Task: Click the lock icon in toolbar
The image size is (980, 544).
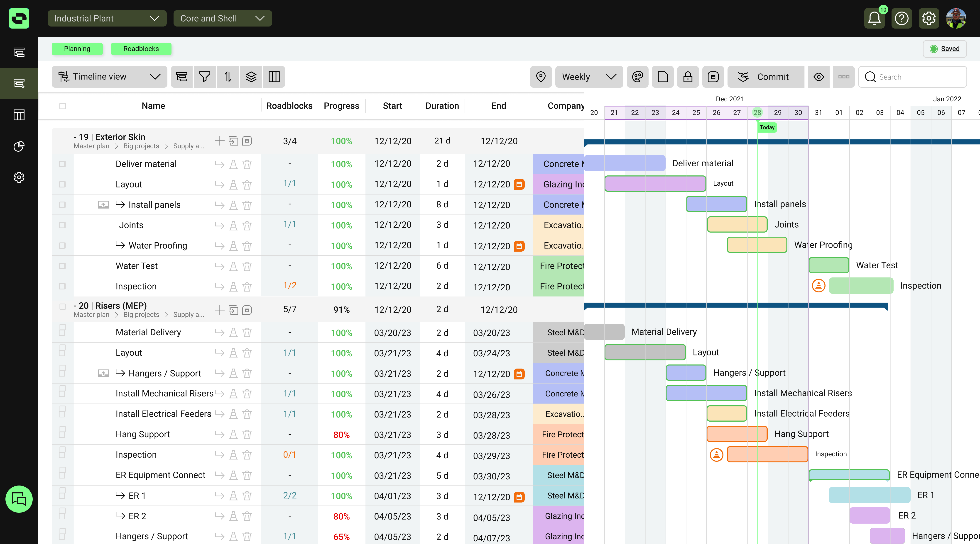Action: [x=687, y=77]
